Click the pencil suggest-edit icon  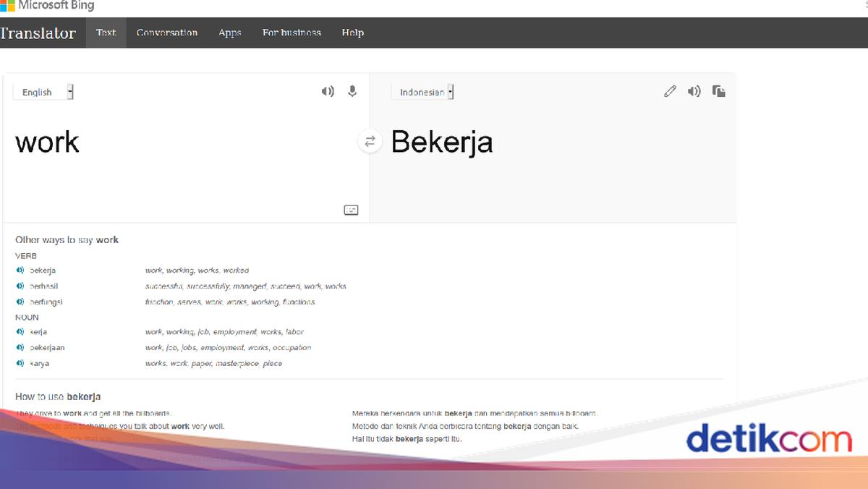[x=670, y=91]
